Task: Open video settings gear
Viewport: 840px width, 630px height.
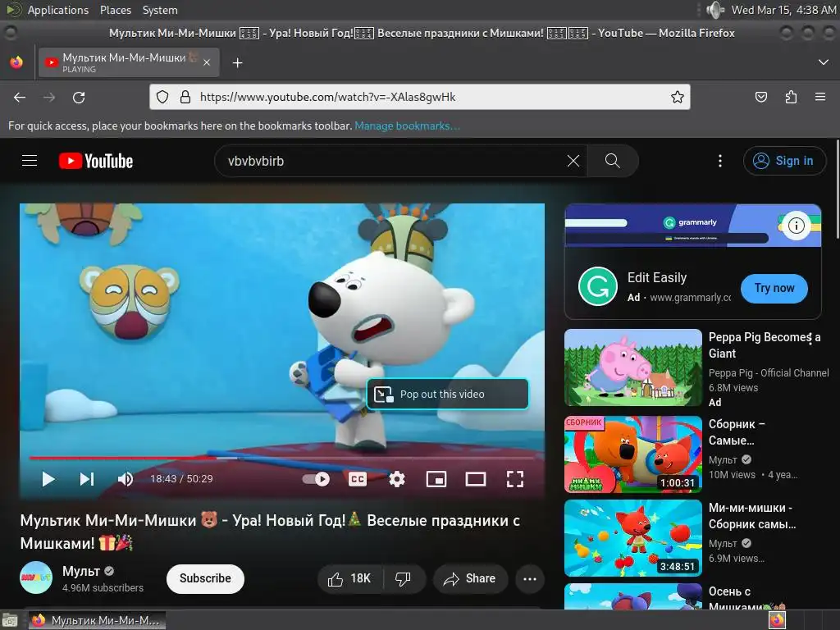Action: click(397, 479)
